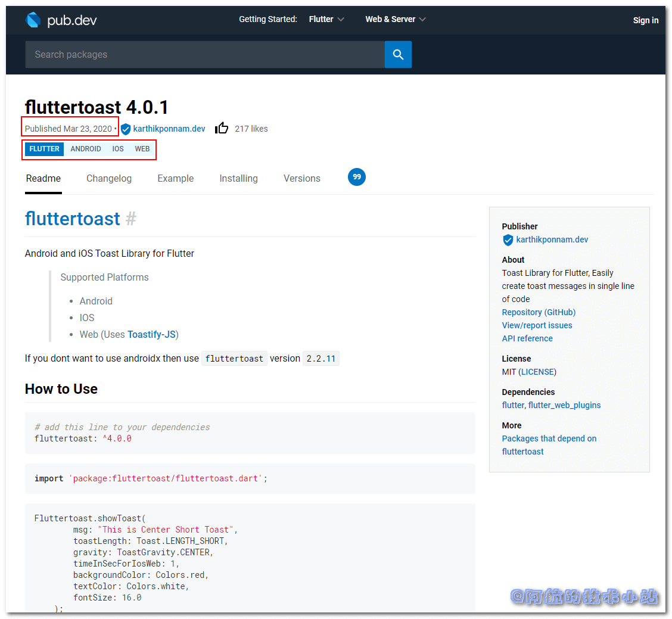The width and height of the screenshot is (672, 619).
Task: Open the Installing tab
Action: pyautogui.click(x=238, y=178)
